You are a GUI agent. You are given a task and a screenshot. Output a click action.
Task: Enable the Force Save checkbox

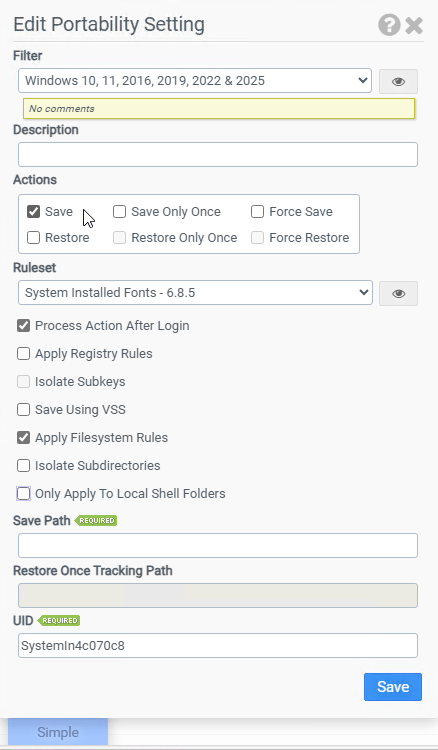(258, 211)
